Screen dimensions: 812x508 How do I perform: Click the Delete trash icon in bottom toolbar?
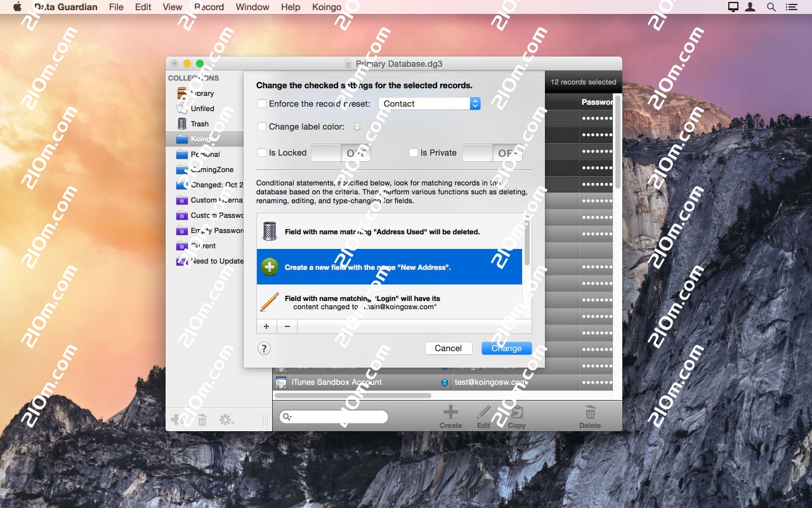(589, 413)
